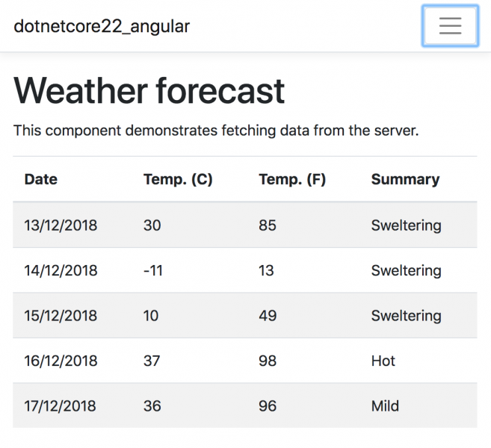Viewport: 491px width, 448px height.
Task: Open the hamburger navigation menu
Action: tap(450, 26)
